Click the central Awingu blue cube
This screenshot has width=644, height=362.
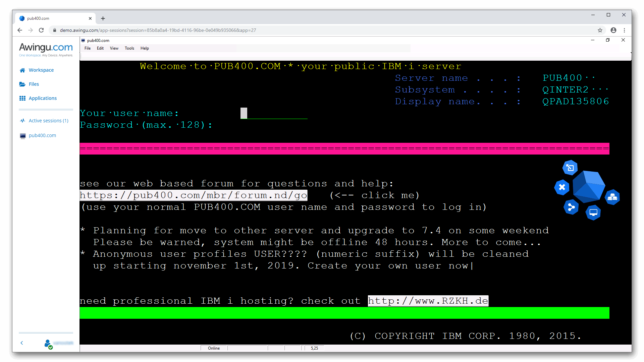[589, 186]
